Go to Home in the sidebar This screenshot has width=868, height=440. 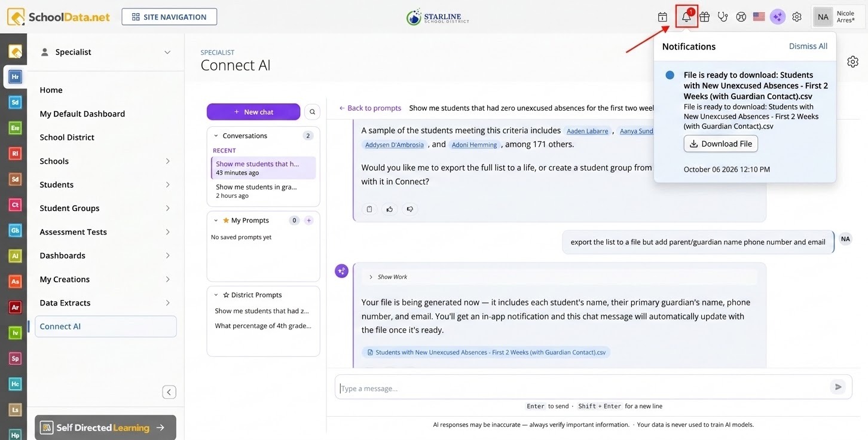[51, 90]
